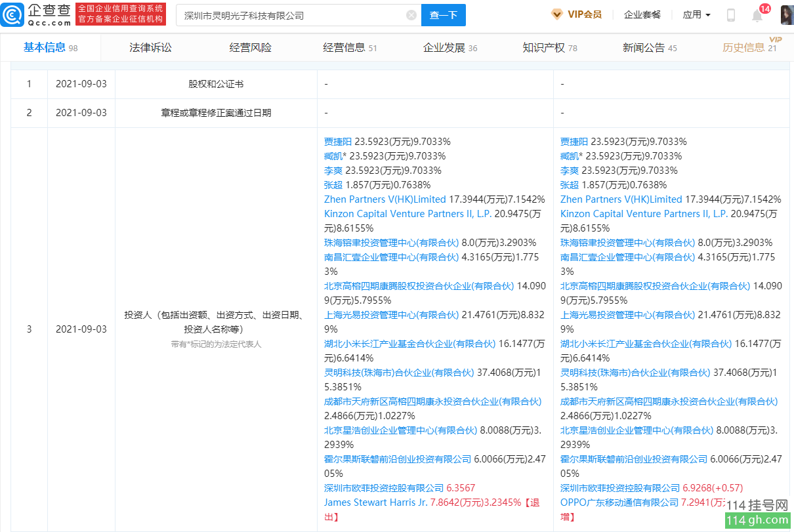Open 湖北小米长江产业基金合伙企业 in right column

pos(646,344)
